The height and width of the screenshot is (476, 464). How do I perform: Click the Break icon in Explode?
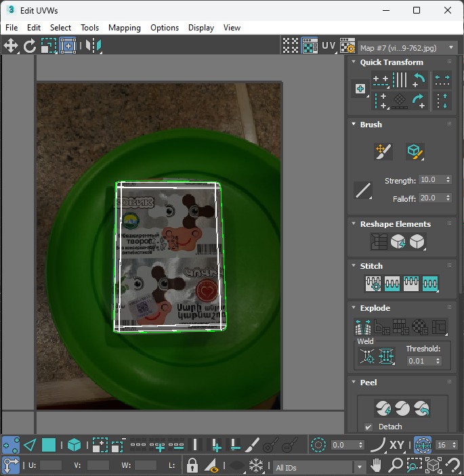pyautogui.click(x=363, y=326)
